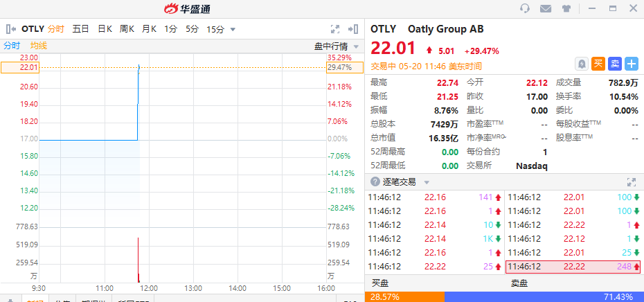The height and width of the screenshot is (302, 644).
Task: Click the orange 28.57% 买盘 bar
Action: coord(404,296)
